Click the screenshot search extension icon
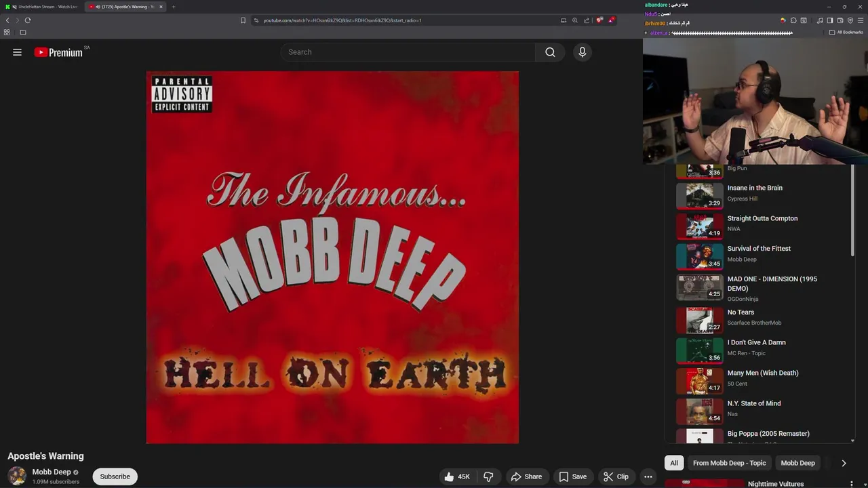868x488 pixels. tap(804, 20)
